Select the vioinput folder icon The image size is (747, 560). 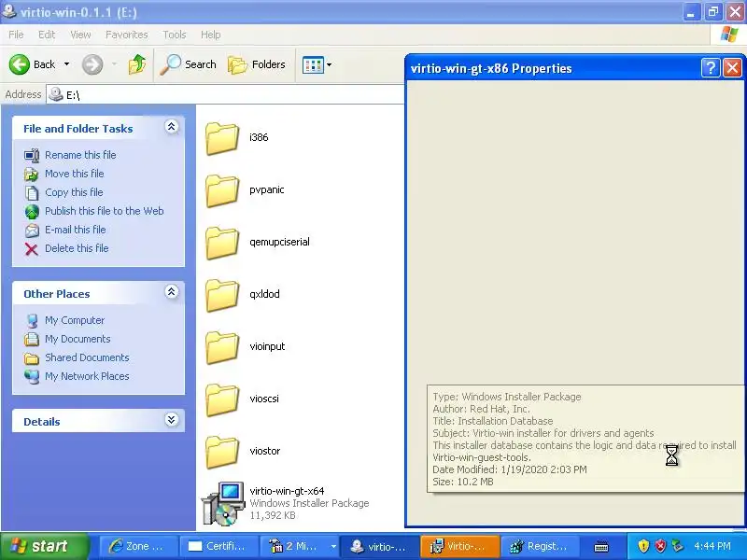point(222,347)
